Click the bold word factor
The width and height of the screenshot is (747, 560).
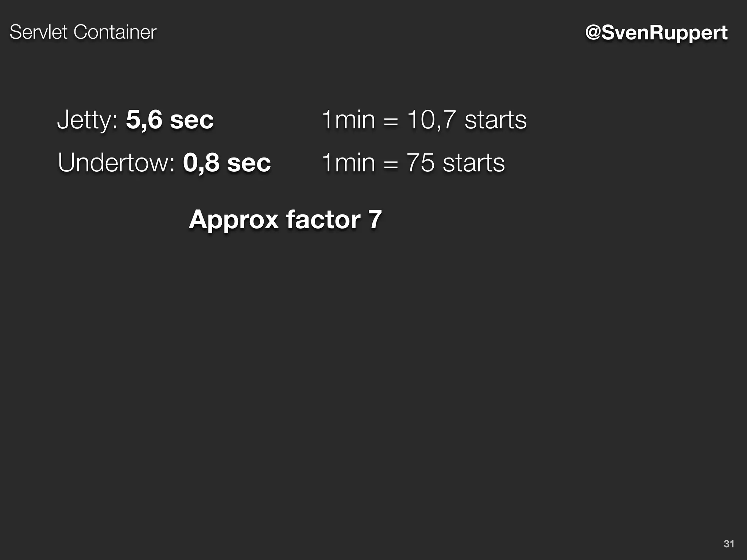(323, 219)
